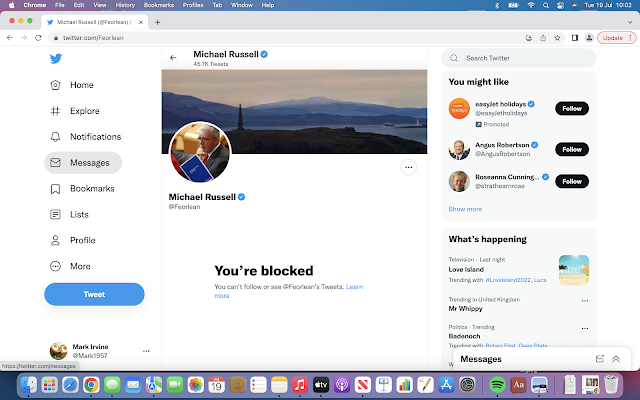Follow Angus Robertson
Image resolution: width=640 pixels, height=400 pixels.
tap(571, 149)
